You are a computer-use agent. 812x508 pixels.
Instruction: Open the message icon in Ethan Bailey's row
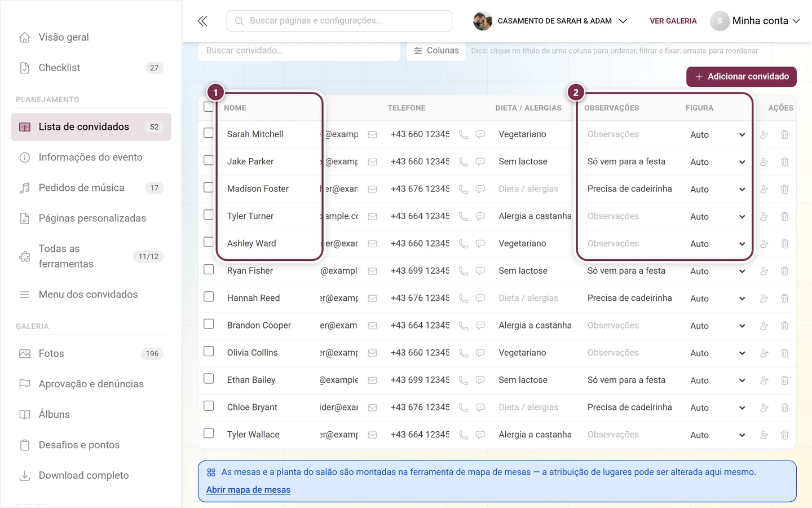point(480,380)
